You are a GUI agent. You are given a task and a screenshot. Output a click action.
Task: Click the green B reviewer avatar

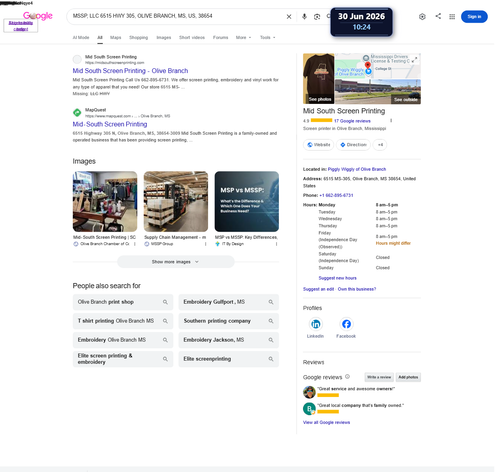pos(309,409)
